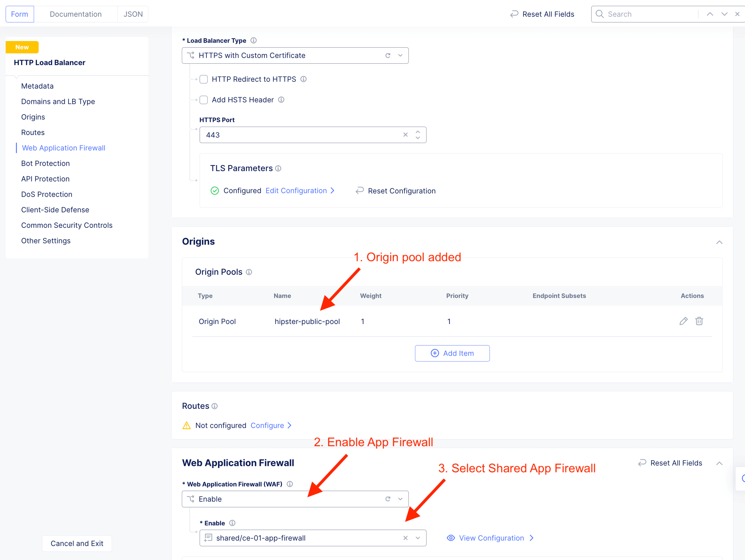Open Load Balancer Type dropdown
The image size is (745, 560).
(400, 56)
